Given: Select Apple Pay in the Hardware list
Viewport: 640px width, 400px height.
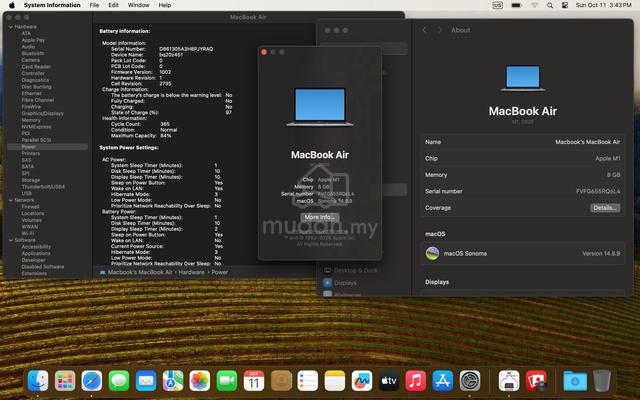Looking at the screenshot, I should (x=33, y=40).
